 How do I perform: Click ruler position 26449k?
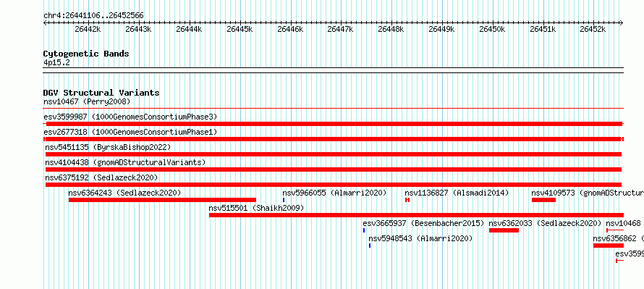[x=441, y=29]
